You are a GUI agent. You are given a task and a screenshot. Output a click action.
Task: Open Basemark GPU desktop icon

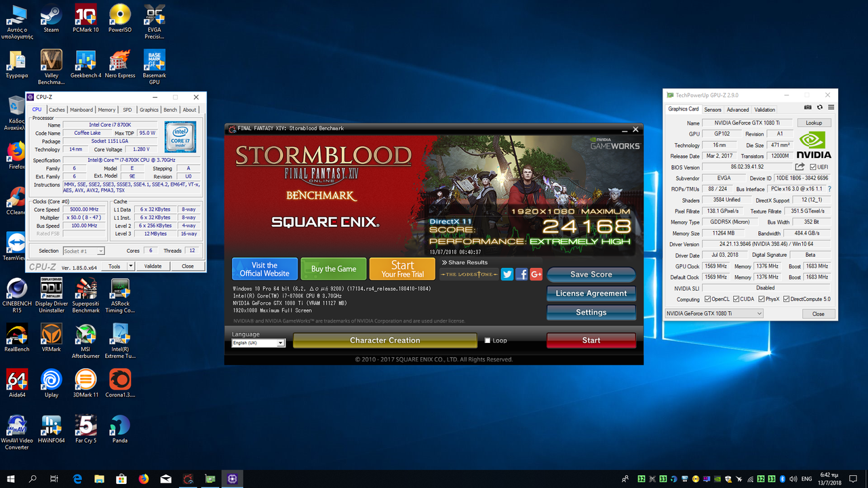154,66
